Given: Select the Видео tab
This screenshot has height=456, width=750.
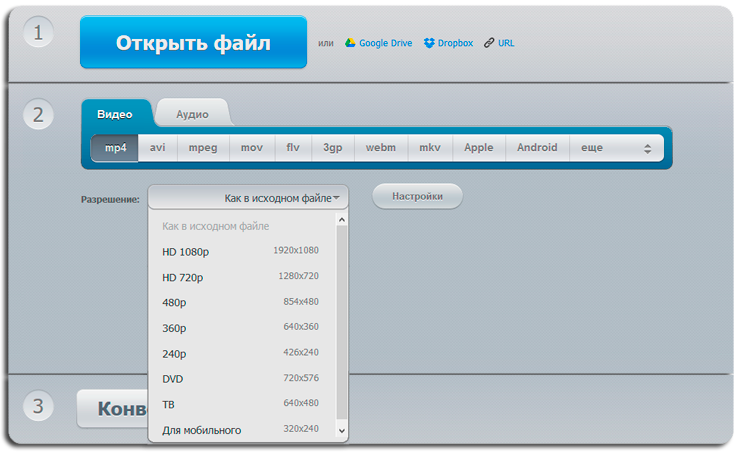Looking at the screenshot, I should coord(114,114).
